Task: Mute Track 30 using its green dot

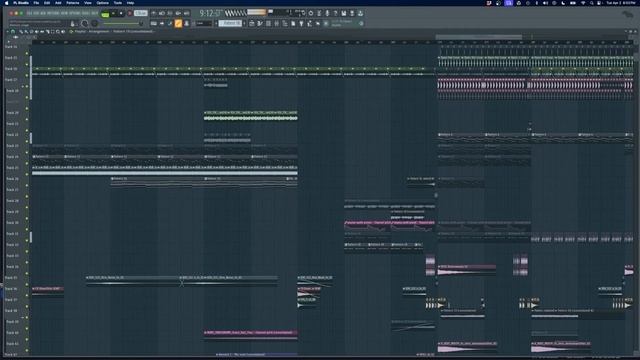Action: [x=27, y=229]
